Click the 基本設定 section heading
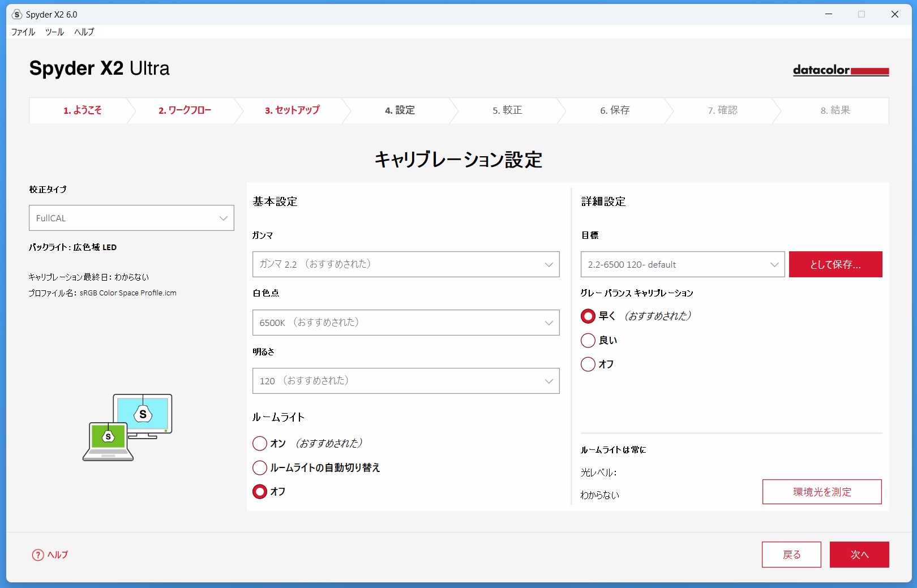 [x=275, y=201]
